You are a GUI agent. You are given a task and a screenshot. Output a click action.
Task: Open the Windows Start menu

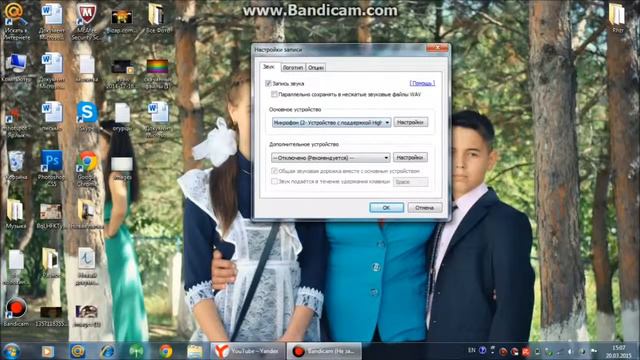[x=11, y=351]
